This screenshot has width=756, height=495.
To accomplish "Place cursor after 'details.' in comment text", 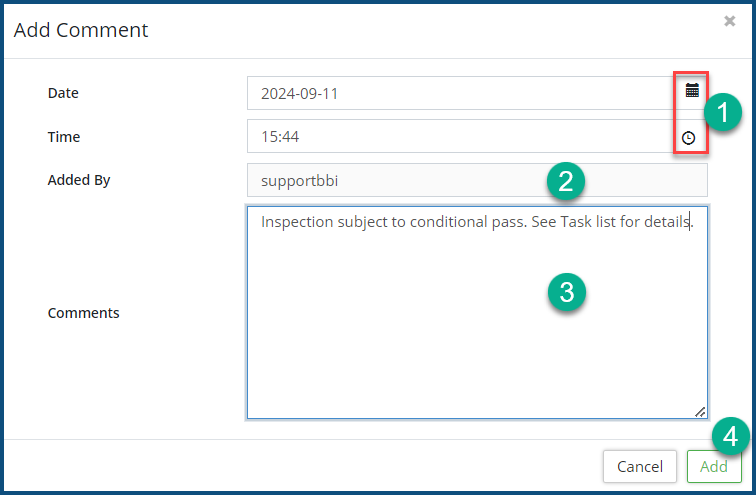I will click(x=694, y=222).
